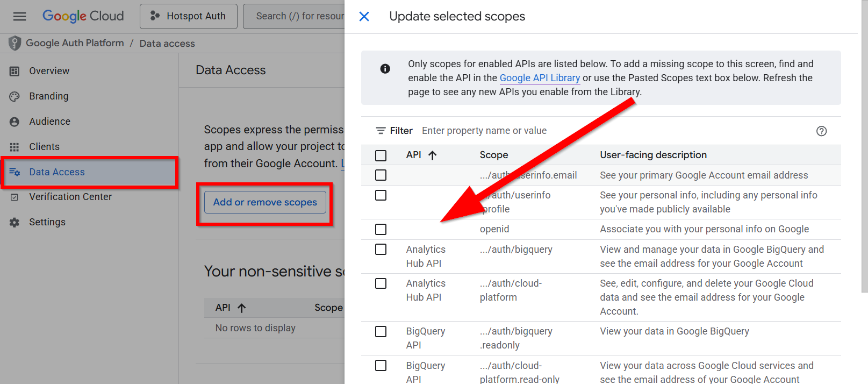This screenshot has width=868, height=384.
Task: Click the Add or remove scopes button
Action: 265,202
